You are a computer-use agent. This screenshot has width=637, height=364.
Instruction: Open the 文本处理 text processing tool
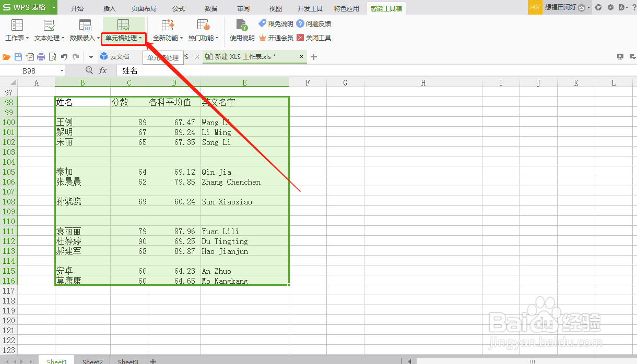pyautogui.click(x=49, y=31)
